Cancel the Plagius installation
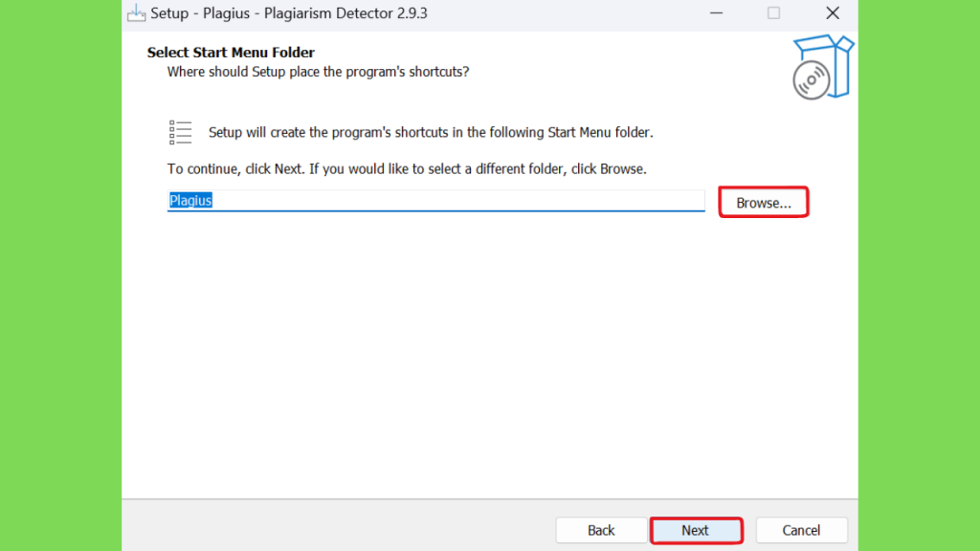 [x=801, y=530]
